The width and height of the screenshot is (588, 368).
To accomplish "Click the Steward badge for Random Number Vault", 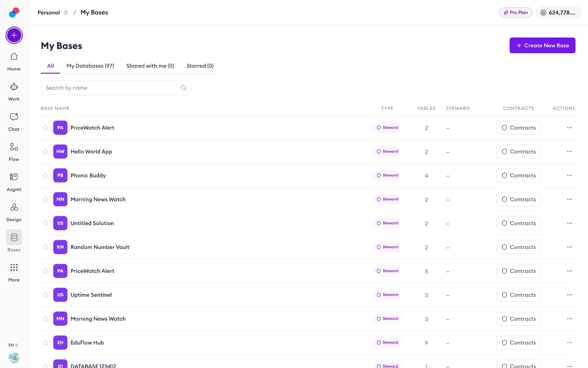I will tap(387, 247).
